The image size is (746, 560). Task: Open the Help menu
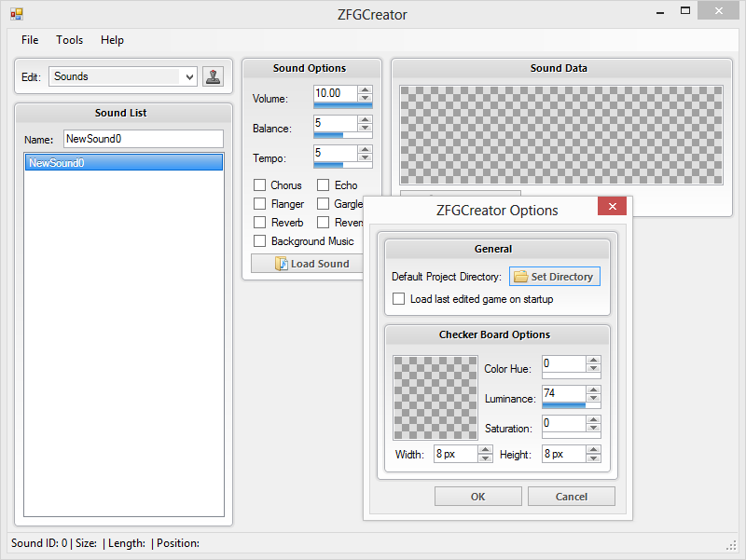point(112,40)
